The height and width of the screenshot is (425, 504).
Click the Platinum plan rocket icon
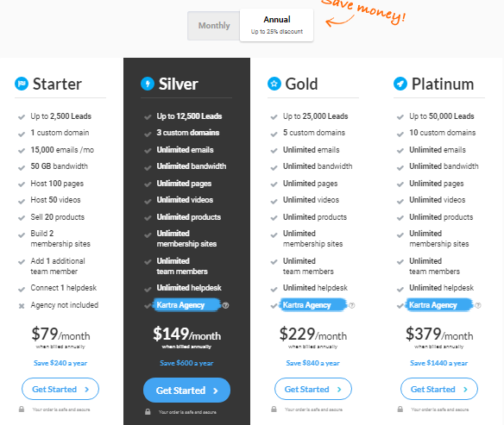[x=400, y=84]
